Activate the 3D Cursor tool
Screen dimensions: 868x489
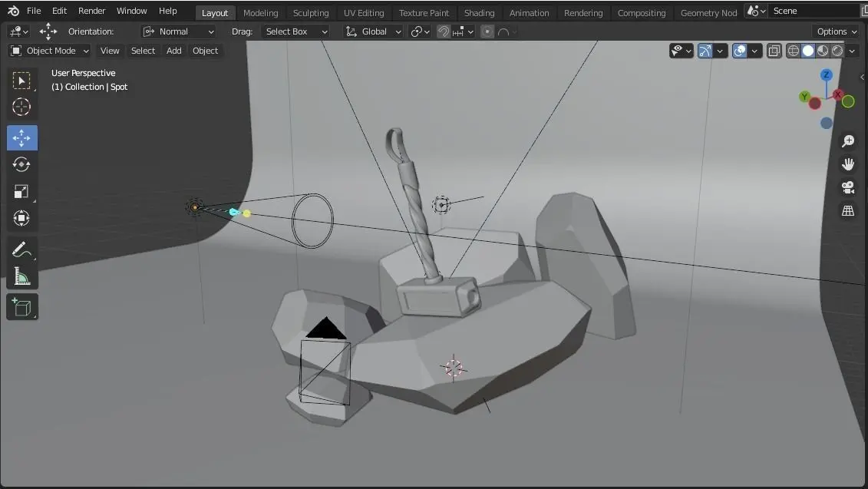tap(21, 107)
